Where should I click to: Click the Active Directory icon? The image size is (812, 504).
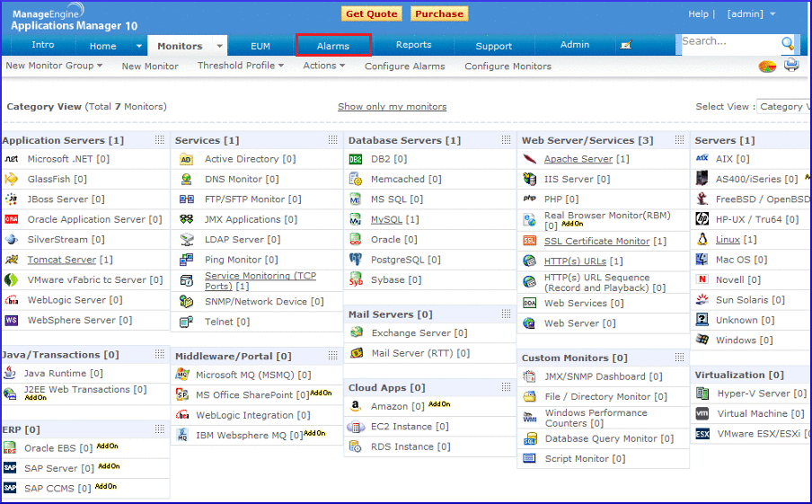click(186, 160)
